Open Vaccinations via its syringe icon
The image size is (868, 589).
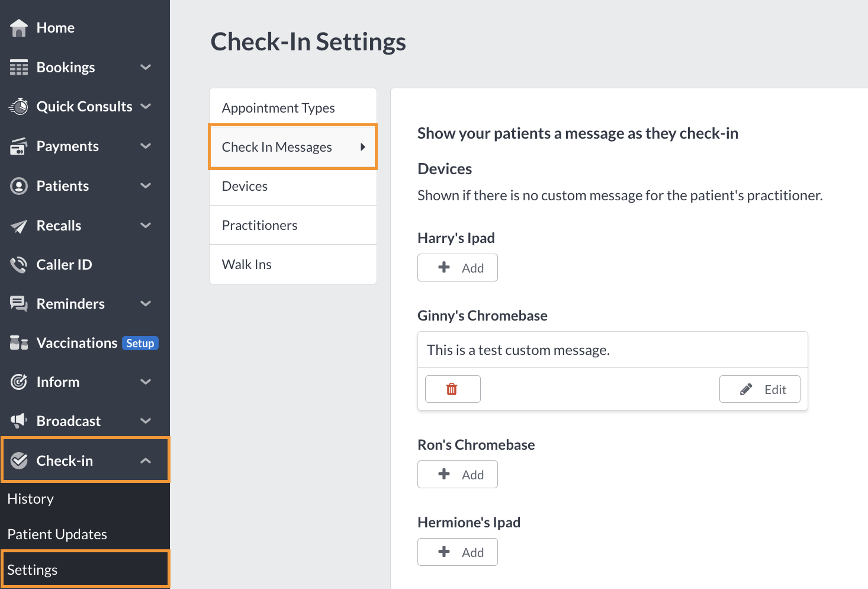(18, 342)
